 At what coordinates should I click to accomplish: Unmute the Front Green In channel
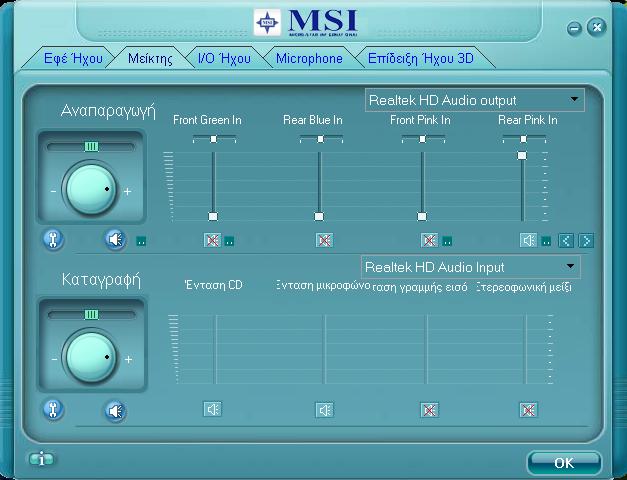[x=212, y=240]
